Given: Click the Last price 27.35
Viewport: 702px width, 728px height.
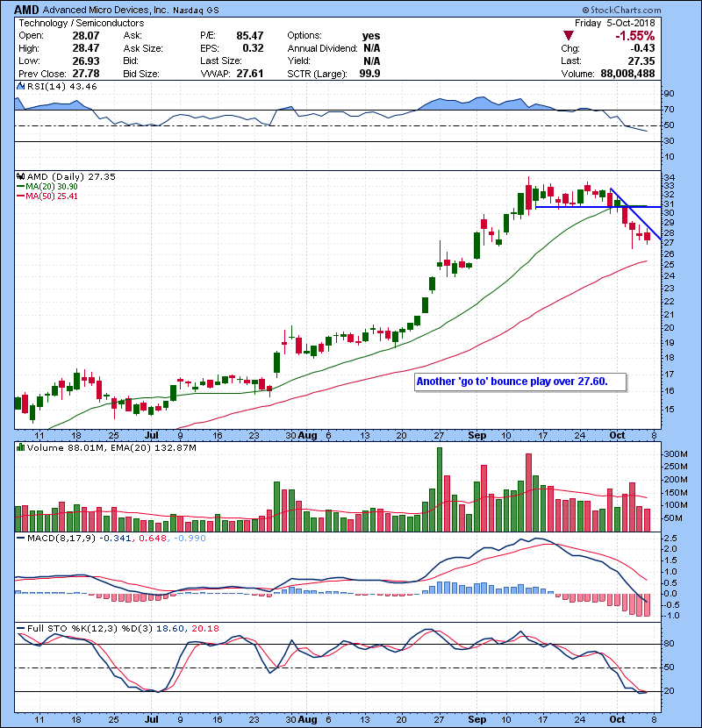Looking at the screenshot, I should (641, 61).
